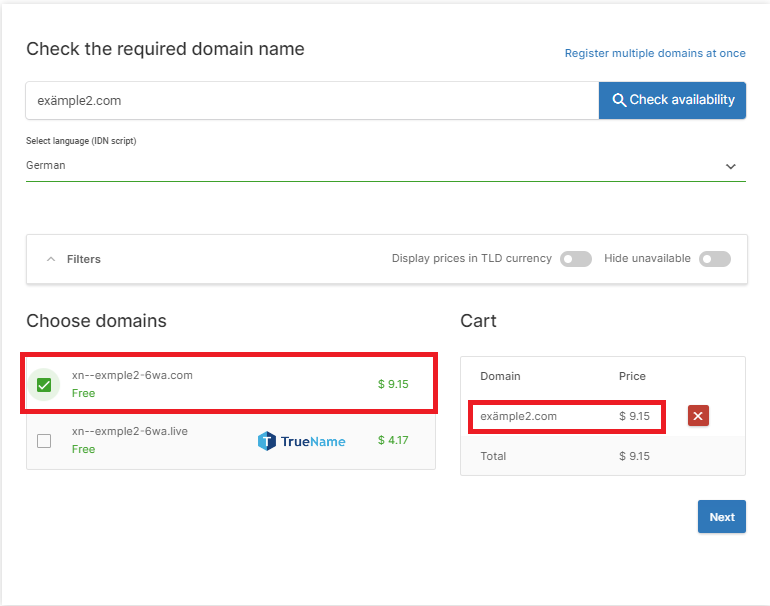Select the xn--exmple2-6wa.live domain name text

click(130, 431)
